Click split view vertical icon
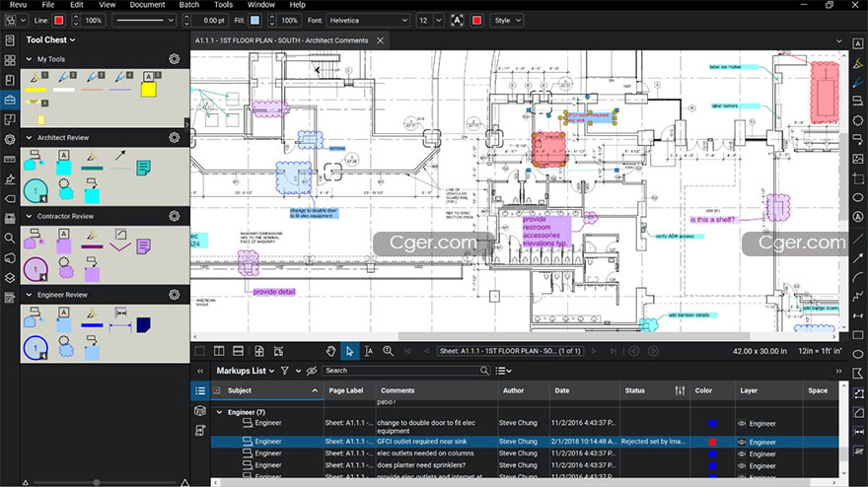The height and width of the screenshot is (487, 868). click(x=219, y=351)
